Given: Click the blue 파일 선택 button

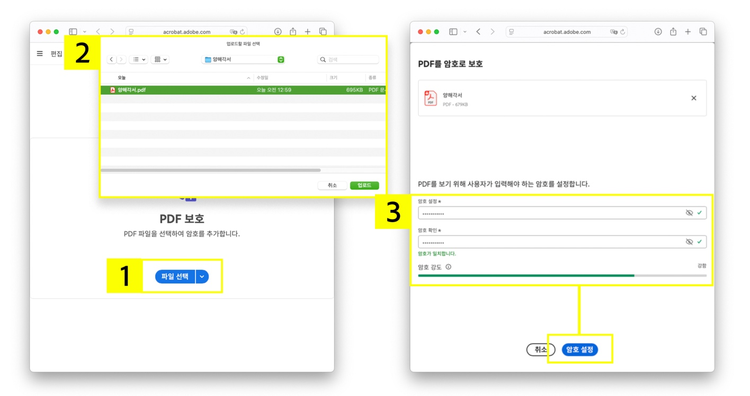Looking at the screenshot, I should tap(175, 276).
